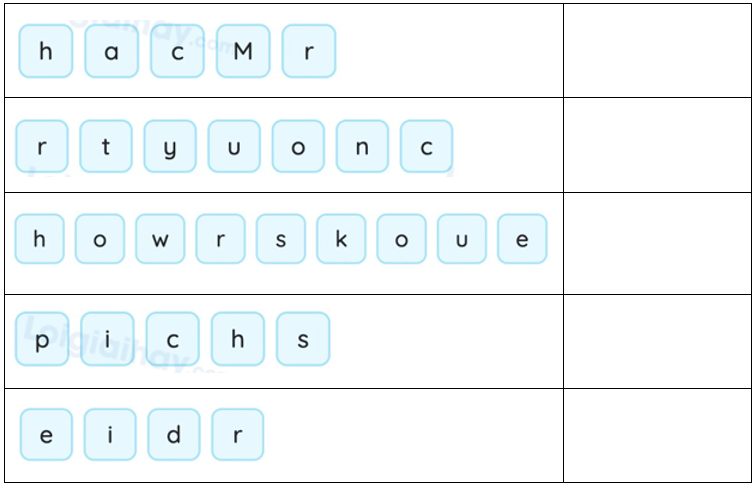Click the y letter tile
This screenshot has width=756, height=486.
170,146
